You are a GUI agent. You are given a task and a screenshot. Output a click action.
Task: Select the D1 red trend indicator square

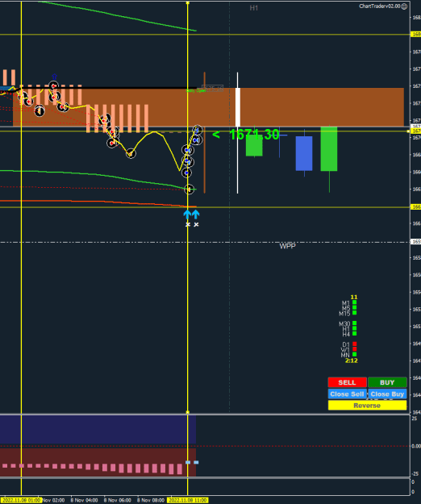pyautogui.click(x=355, y=344)
